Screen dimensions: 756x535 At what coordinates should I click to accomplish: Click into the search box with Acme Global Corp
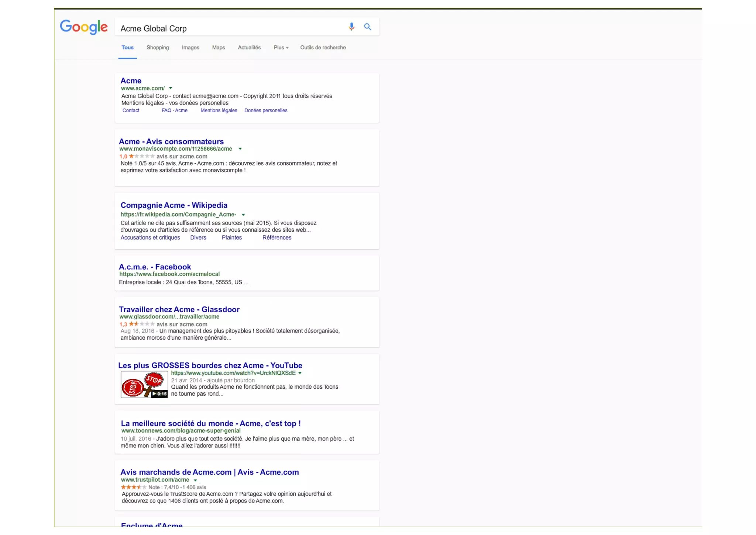click(x=229, y=28)
